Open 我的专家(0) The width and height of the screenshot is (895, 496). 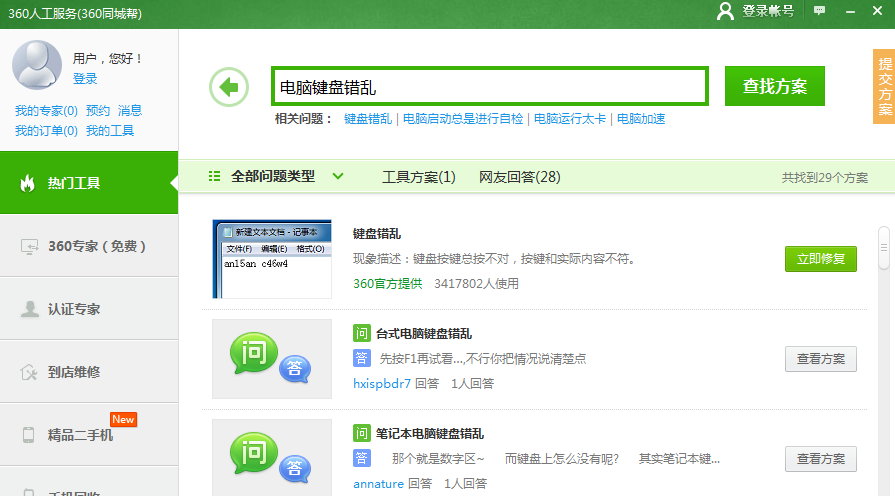[x=46, y=111]
